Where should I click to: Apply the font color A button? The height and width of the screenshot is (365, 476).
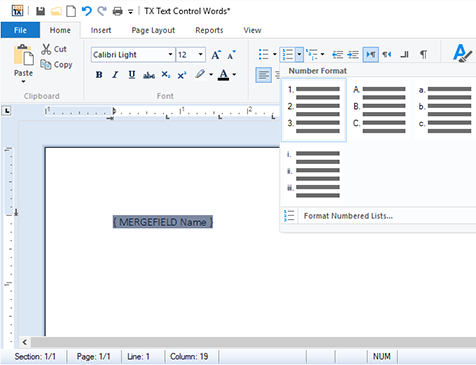(223, 75)
